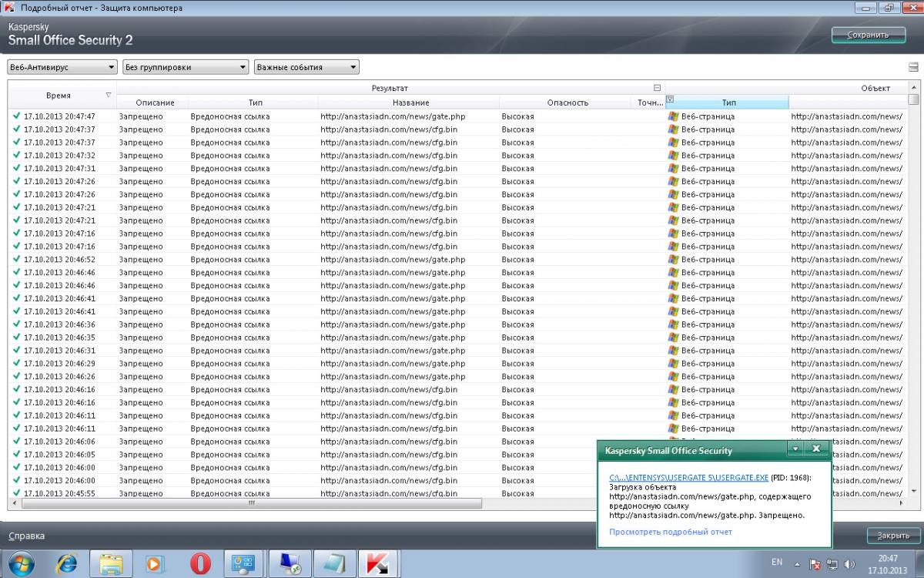Viewport: 924px width, 578px height.
Task: Open Internet Explorer from the taskbar
Action: [67, 564]
